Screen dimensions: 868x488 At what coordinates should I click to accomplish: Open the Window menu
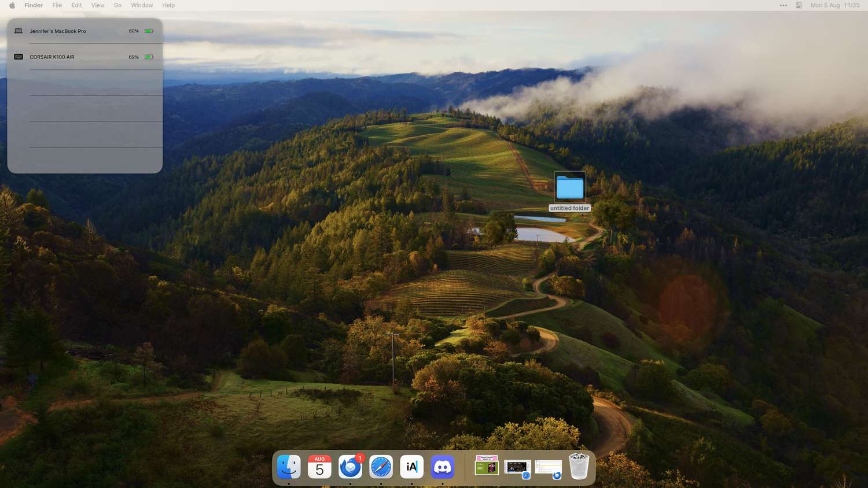[x=142, y=5]
